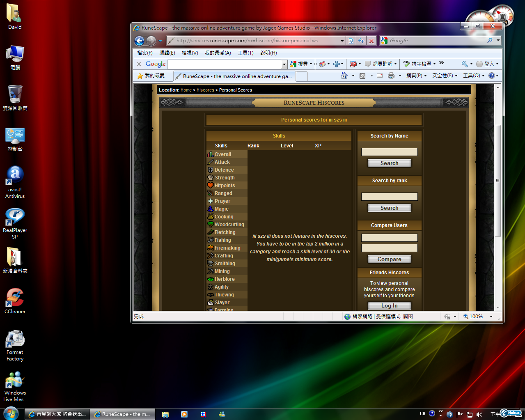
Task: Open the 我的最愛(A) Favorites menu
Action: tap(218, 53)
